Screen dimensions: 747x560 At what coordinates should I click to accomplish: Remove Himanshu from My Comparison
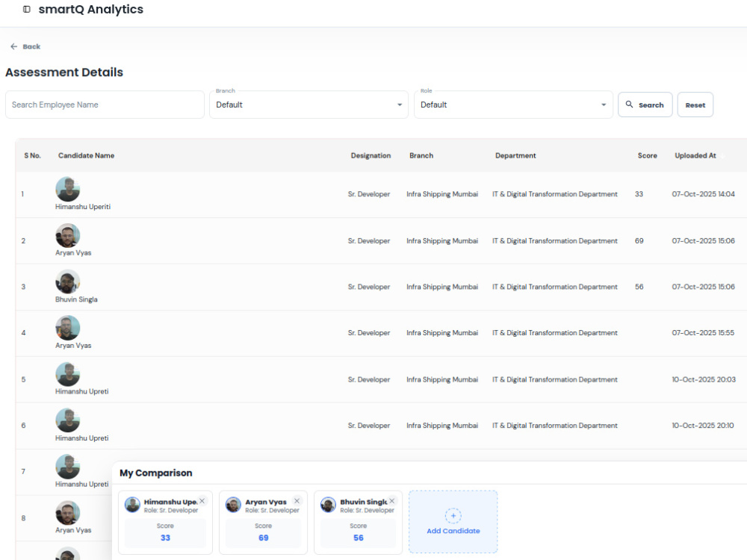tap(202, 501)
